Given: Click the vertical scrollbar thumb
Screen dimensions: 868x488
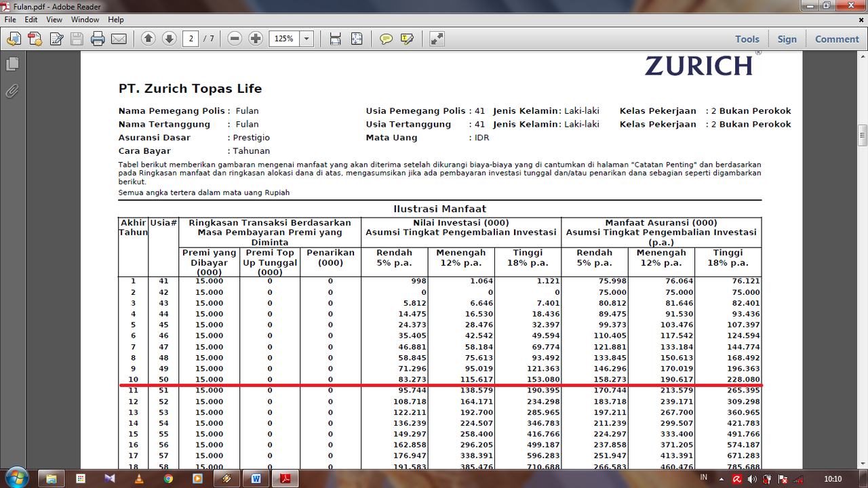Looking at the screenshot, I should coord(863,135).
